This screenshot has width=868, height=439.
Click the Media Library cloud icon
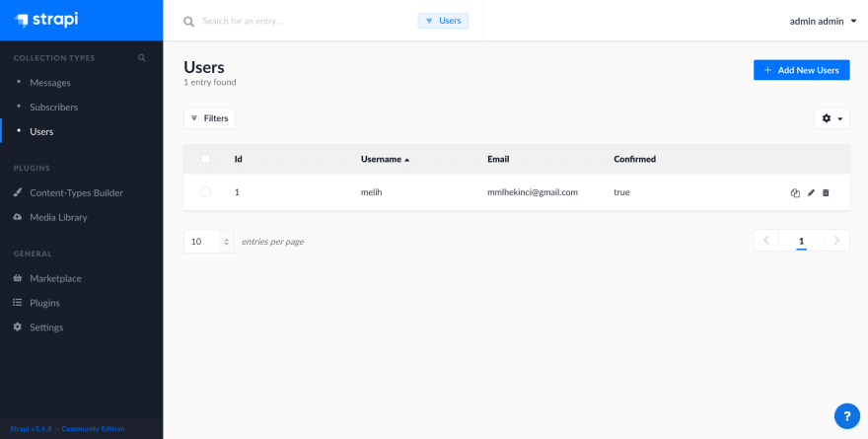[18, 217]
